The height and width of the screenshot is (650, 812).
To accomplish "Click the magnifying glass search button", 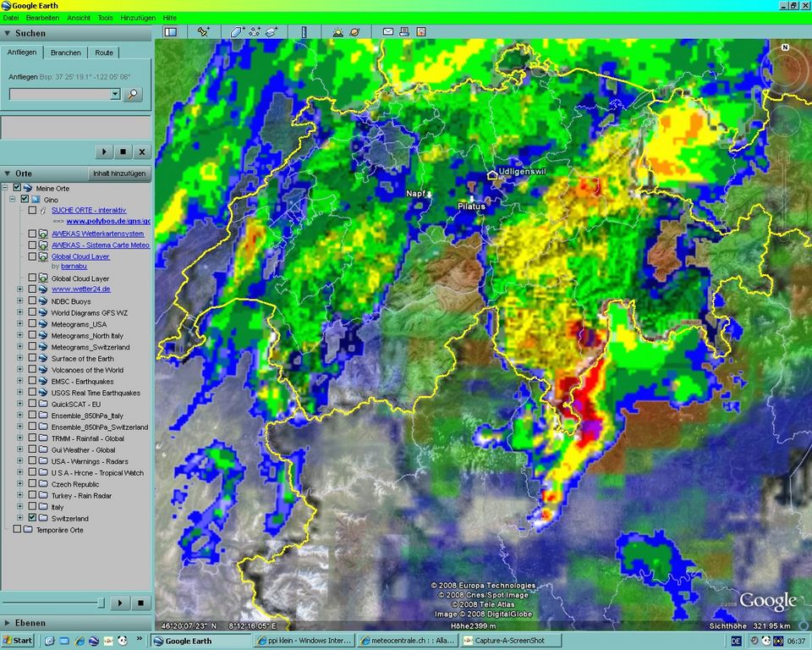I will click(133, 94).
